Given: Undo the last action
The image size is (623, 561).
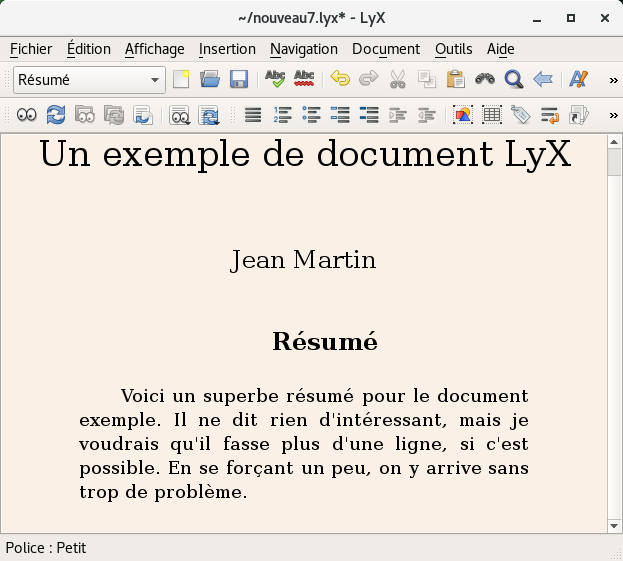Looking at the screenshot, I should click(x=340, y=79).
